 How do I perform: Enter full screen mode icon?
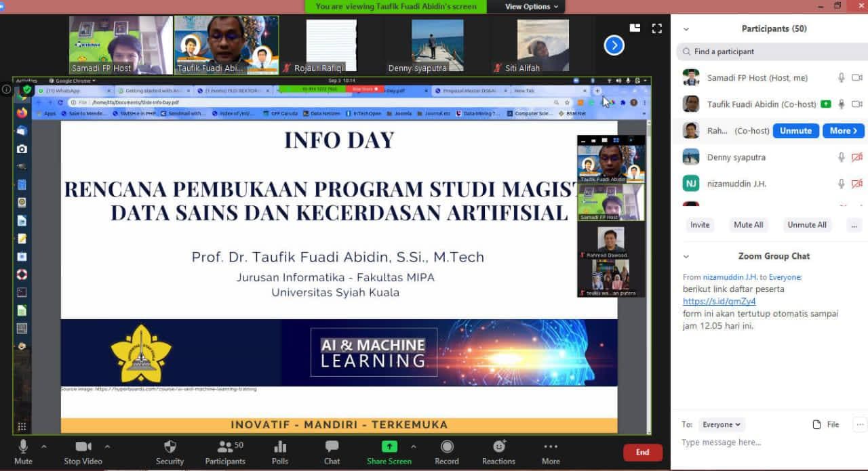pyautogui.click(x=656, y=28)
